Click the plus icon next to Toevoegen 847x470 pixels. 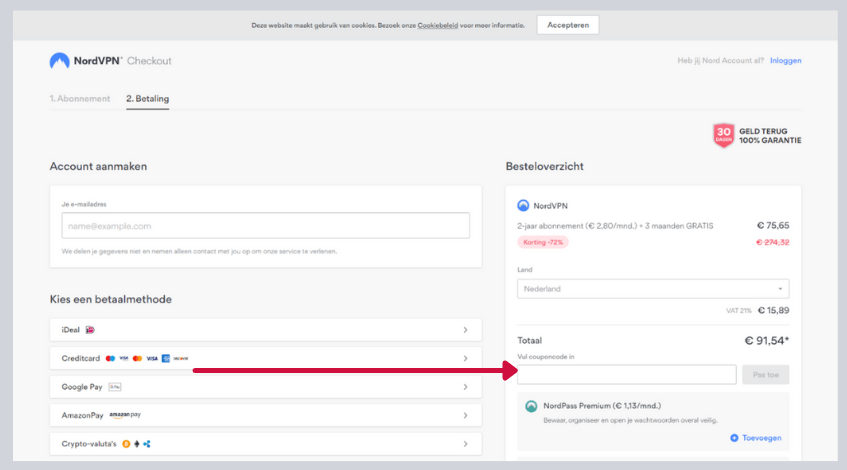coord(734,438)
